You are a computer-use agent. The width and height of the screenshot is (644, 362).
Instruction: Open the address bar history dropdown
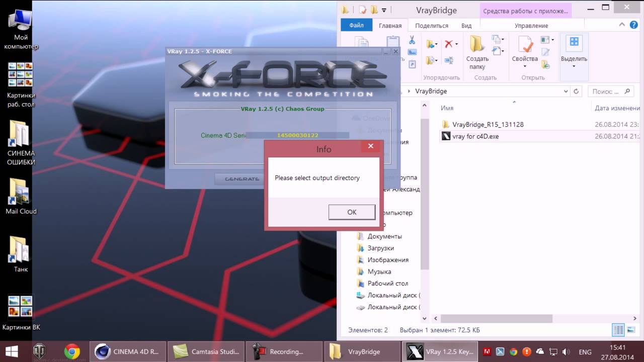point(566,92)
